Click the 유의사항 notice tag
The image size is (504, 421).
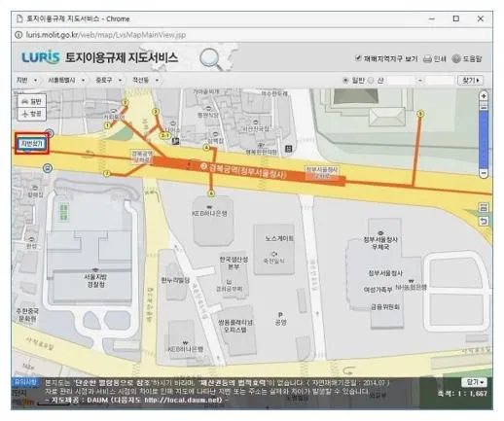tap(25, 382)
